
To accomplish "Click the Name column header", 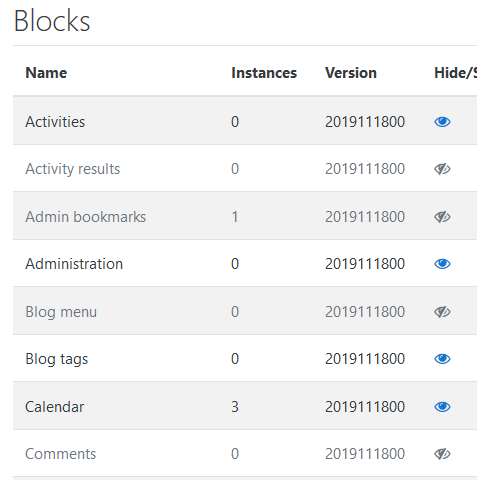I will 46,73.
